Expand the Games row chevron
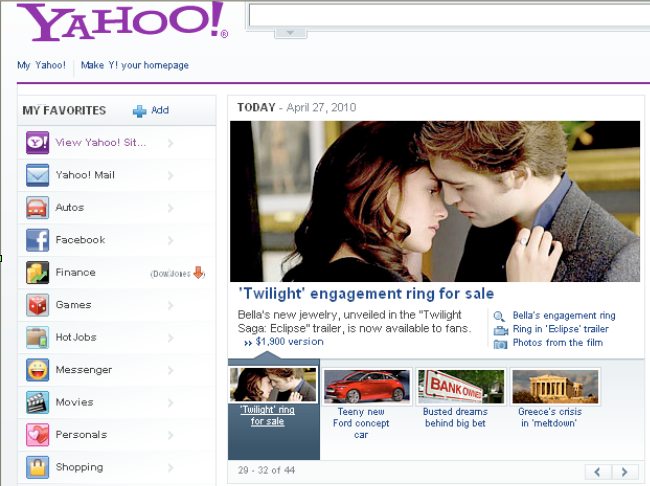 coord(171,306)
